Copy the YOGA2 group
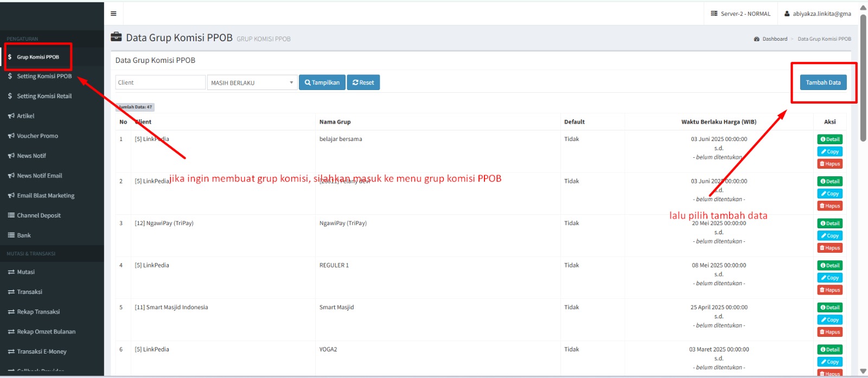This screenshot has height=378, width=868. click(x=830, y=362)
